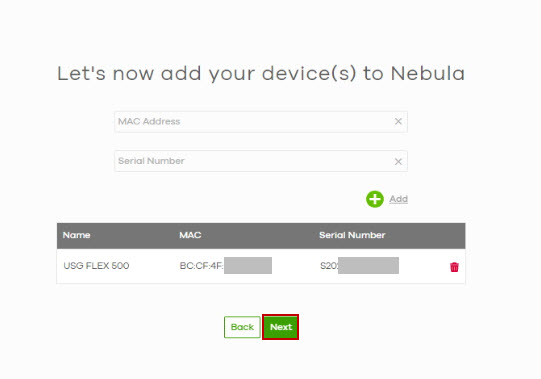Click the word Let's in the page title
The width and height of the screenshot is (541, 379).
81,74
